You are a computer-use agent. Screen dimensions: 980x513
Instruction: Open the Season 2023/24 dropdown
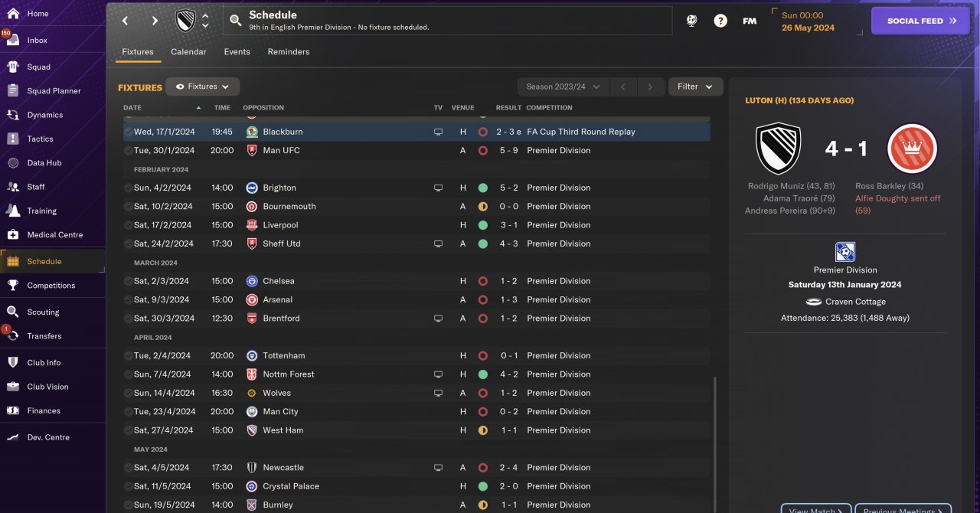[563, 87]
